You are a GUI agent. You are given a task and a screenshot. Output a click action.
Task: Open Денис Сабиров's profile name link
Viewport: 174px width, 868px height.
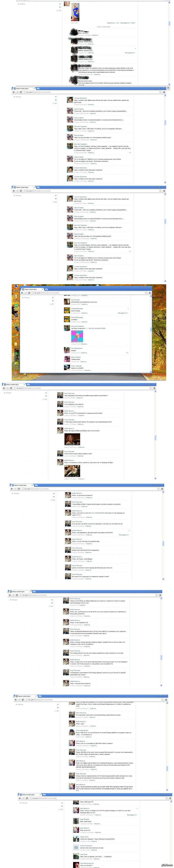(76, 357)
